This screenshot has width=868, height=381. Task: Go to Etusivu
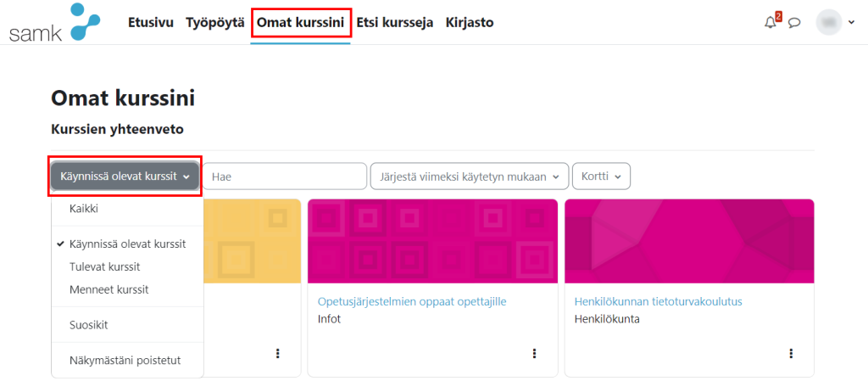point(151,23)
